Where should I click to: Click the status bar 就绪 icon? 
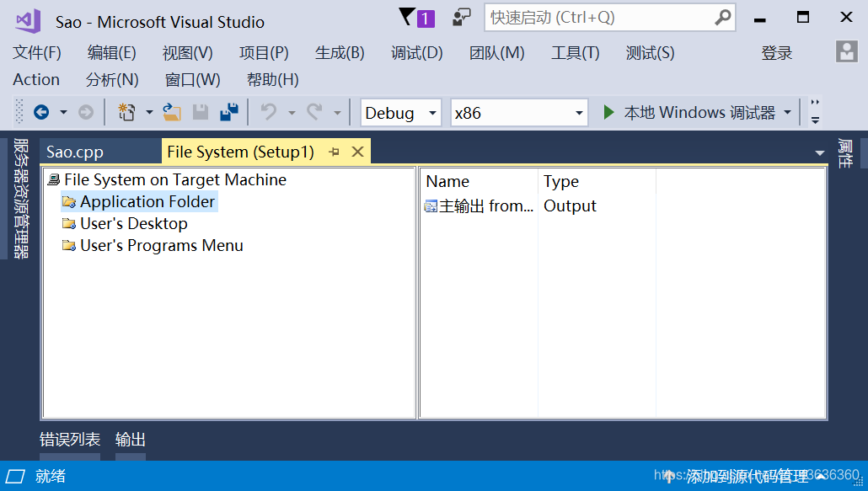point(15,476)
